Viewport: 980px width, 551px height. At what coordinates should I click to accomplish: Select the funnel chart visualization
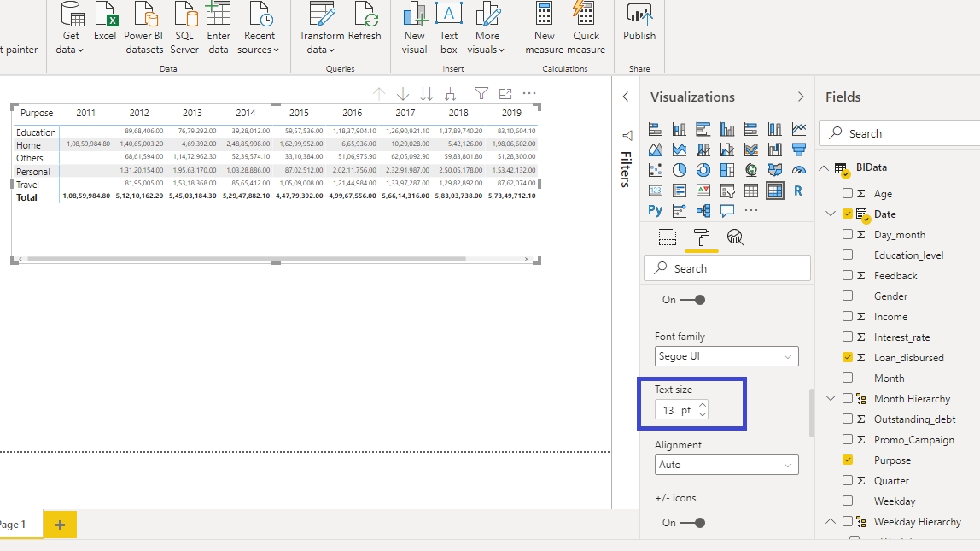click(x=798, y=149)
